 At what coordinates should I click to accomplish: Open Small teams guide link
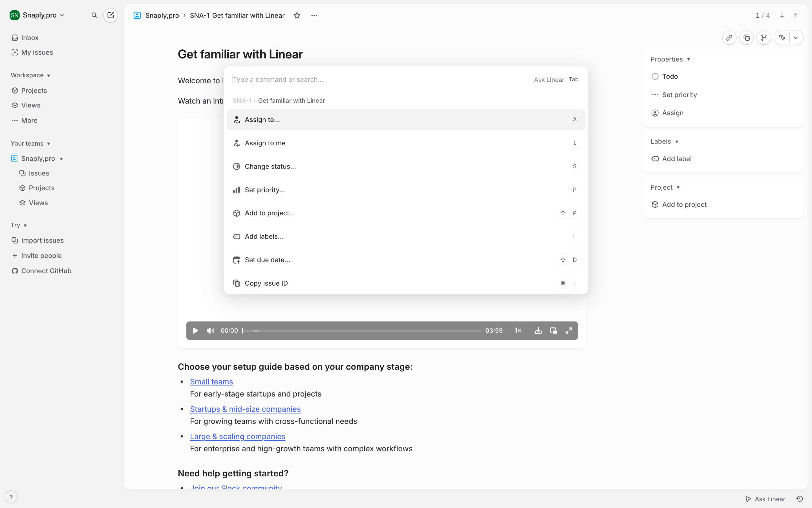211,382
